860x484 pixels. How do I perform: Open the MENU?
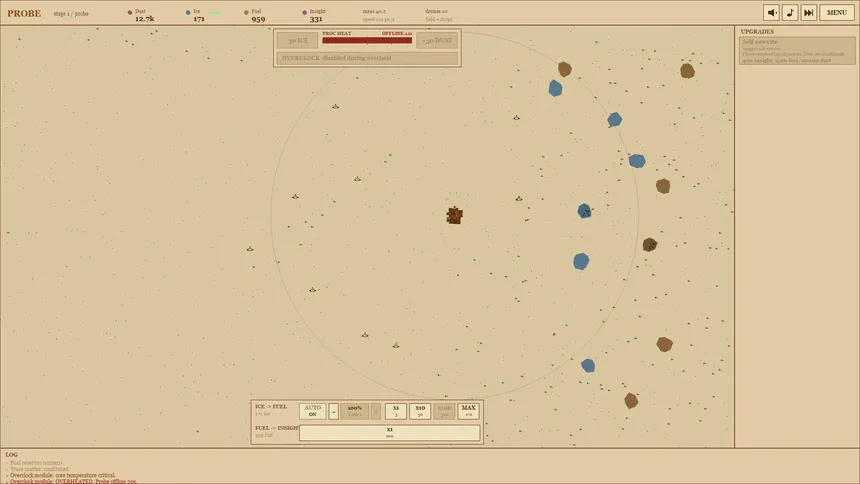837,13
